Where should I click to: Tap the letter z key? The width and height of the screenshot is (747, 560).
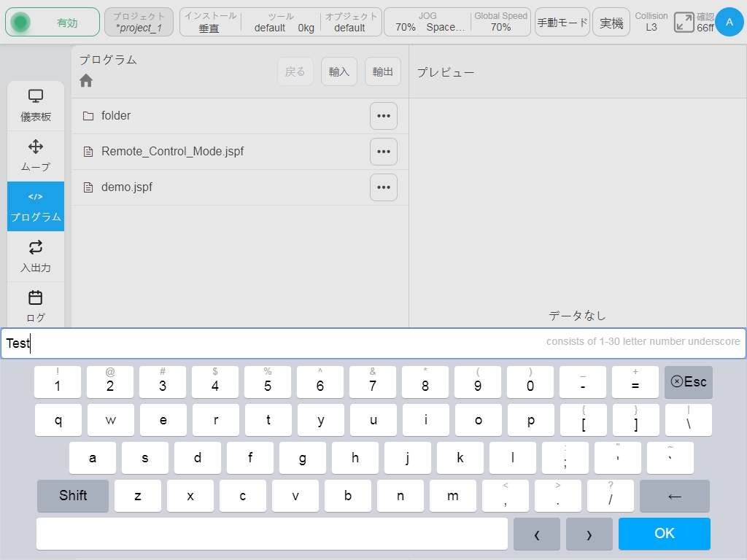click(x=138, y=496)
